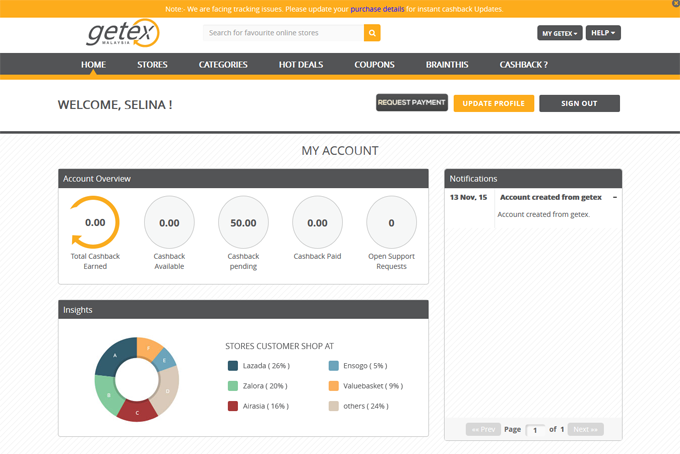Open the HOT DEALS menu item
Viewport: 680px width, 454px height.
point(301,65)
